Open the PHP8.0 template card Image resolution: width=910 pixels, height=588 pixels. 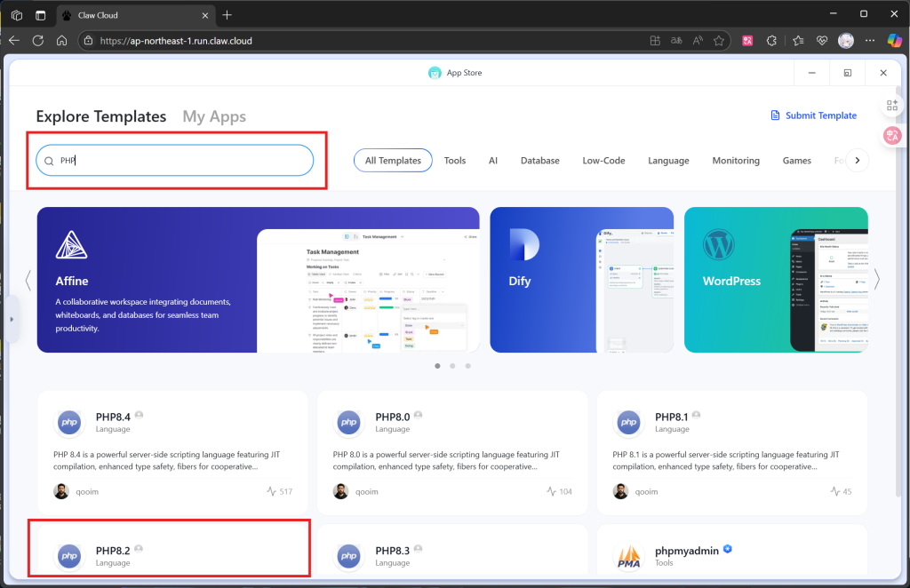tap(452, 453)
